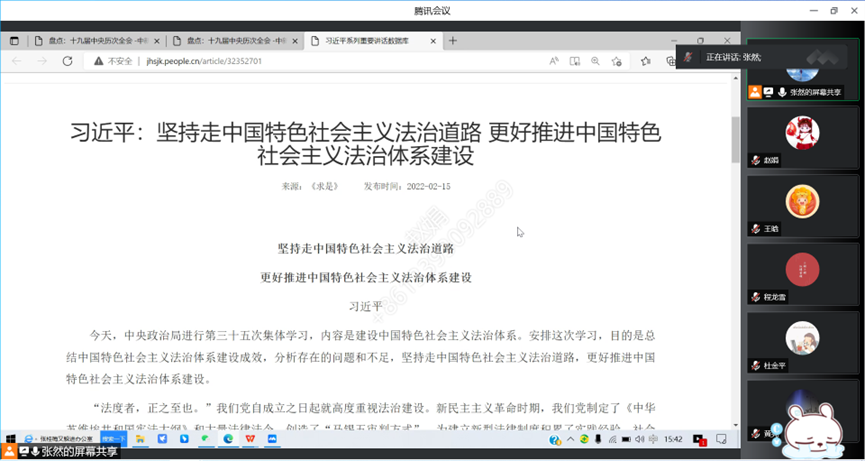
Task: Open the 360 security tray icon
Action: (x=584, y=439)
